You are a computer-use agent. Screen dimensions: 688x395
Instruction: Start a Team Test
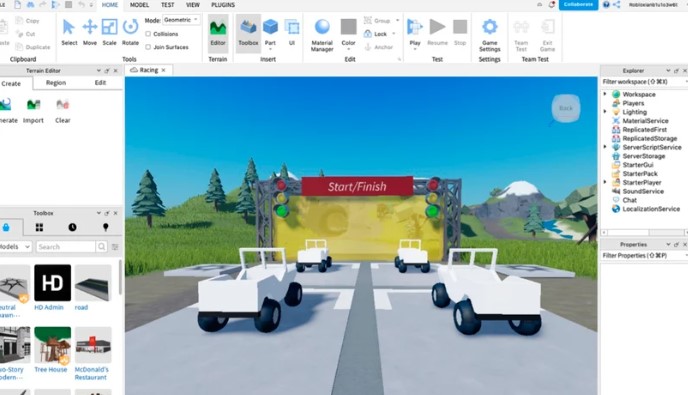(521, 35)
